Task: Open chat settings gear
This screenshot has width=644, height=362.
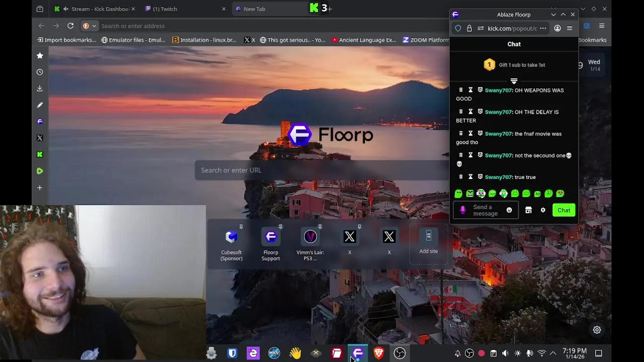Action: click(x=543, y=210)
